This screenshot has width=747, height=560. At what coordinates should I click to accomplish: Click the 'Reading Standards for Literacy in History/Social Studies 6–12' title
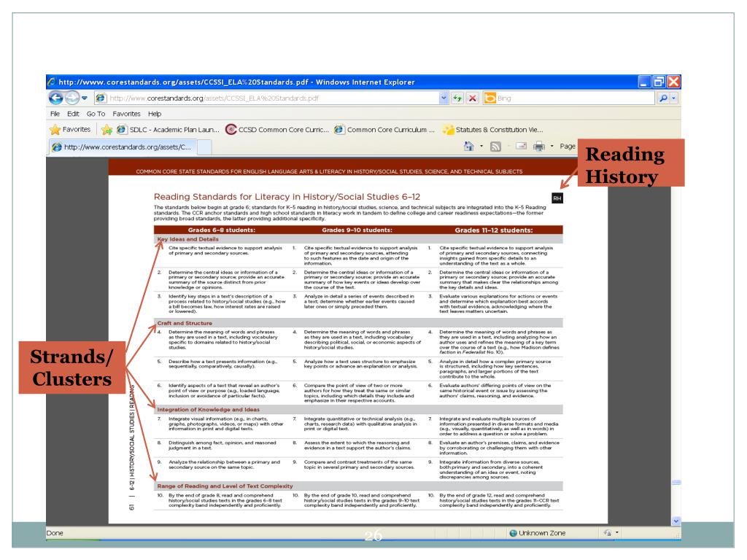click(x=287, y=197)
